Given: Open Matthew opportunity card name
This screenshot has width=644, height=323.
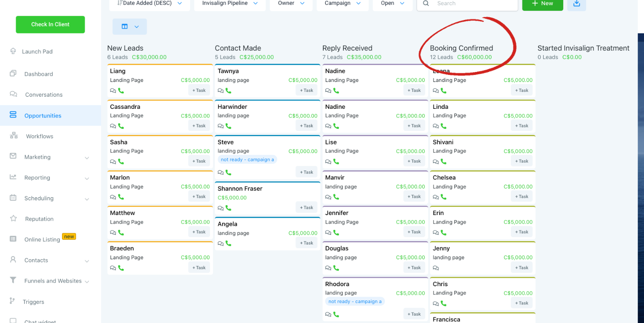Looking at the screenshot, I should pyautogui.click(x=122, y=213).
